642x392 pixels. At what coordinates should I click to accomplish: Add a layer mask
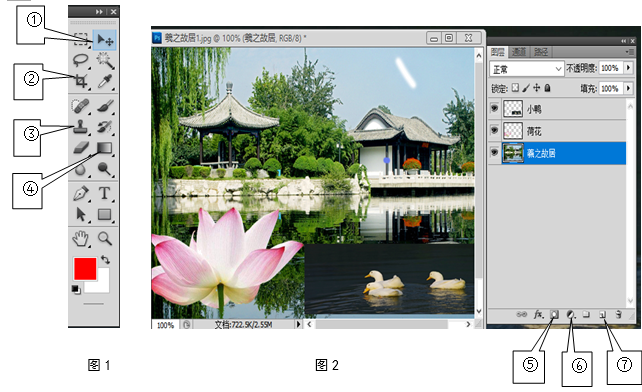554,314
